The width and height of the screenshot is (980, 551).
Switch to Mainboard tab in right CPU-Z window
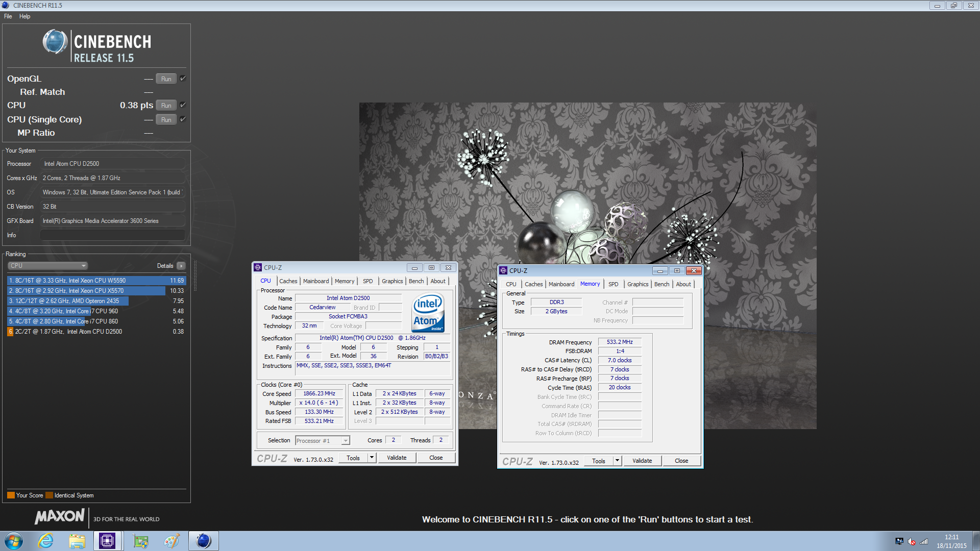(x=561, y=284)
